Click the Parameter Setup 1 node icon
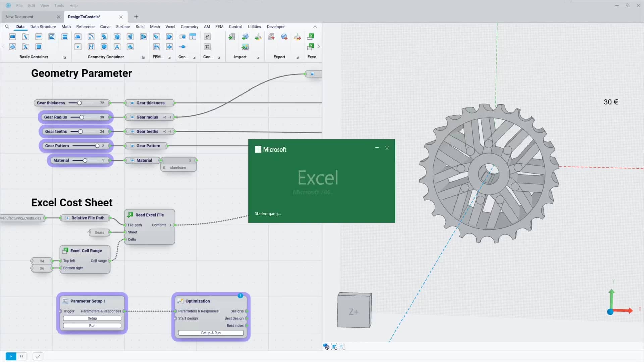 (x=65, y=301)
